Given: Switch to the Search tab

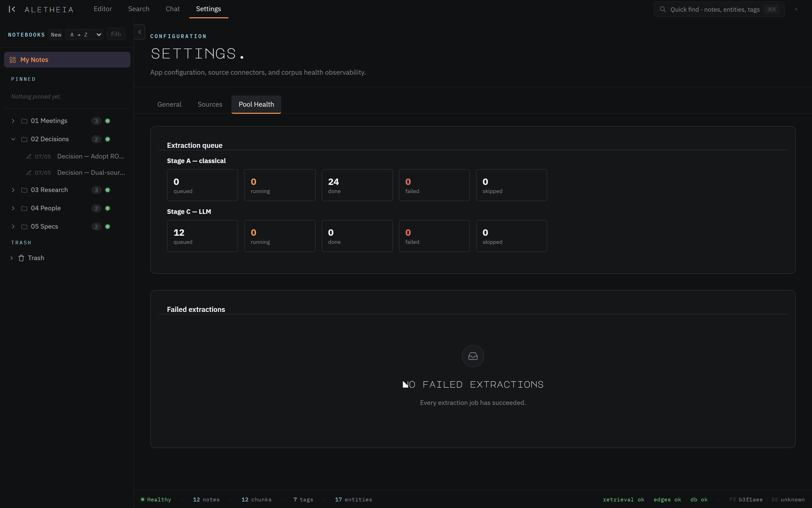Looking at the screenshot, I should point(139,9).
